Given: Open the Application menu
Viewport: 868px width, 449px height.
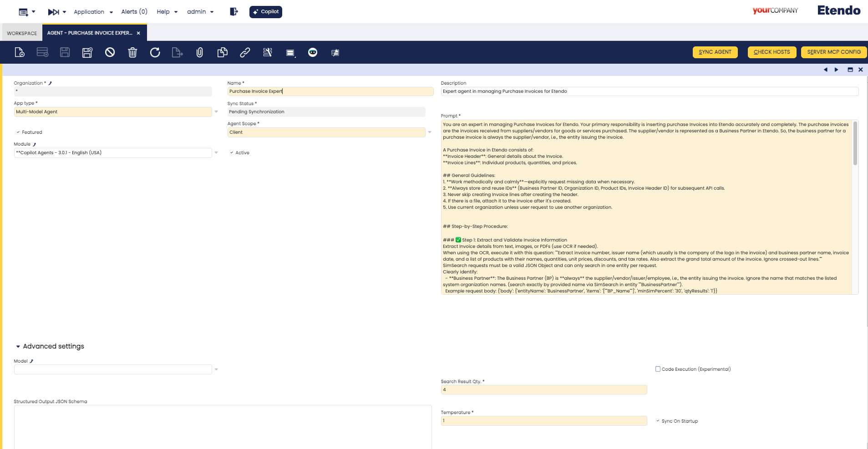Looking at the screenshot, I should pyautogui.click(x=93, y=12).
